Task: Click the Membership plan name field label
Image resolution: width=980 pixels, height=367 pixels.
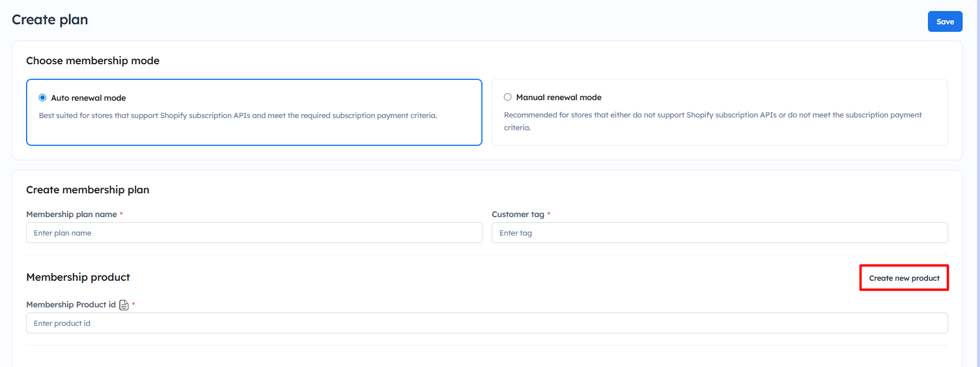Action: click(x=71, y=214)
